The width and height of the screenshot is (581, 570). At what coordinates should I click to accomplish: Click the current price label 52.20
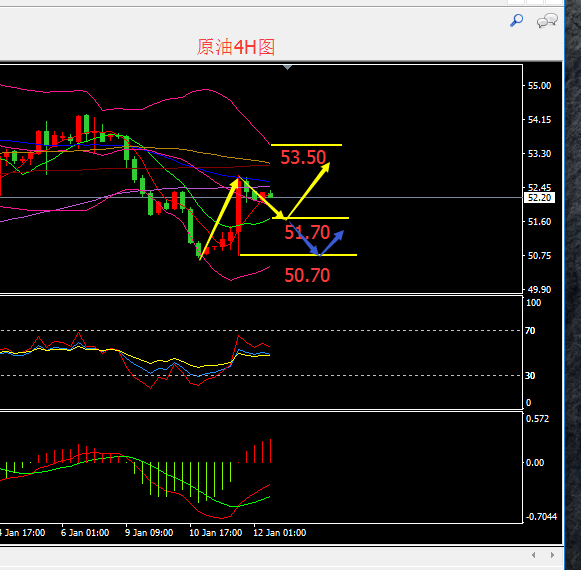[540, 198]
